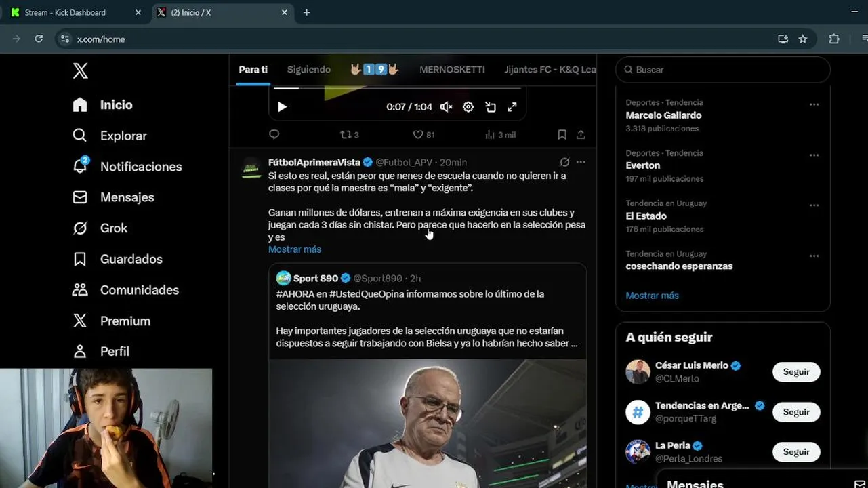Play the video in the top post
Screen dimensions: 868x488
(x=282, y=107)
